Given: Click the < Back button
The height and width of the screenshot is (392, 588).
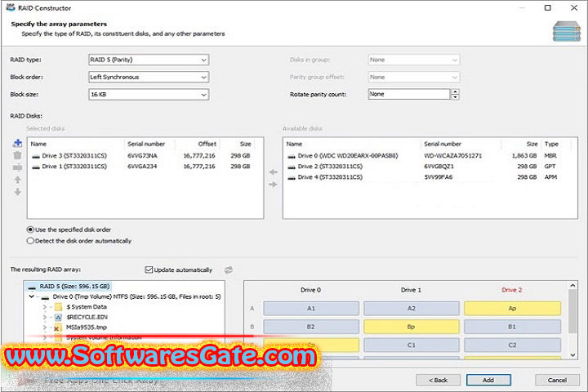Looking at the screenshot, I should click(x=438, y=380).
